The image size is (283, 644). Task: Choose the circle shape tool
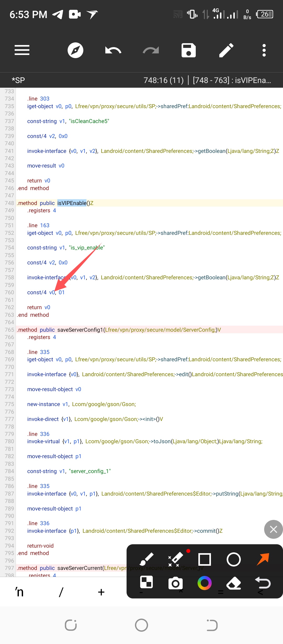pyautogui.click(x=233, y=559)
